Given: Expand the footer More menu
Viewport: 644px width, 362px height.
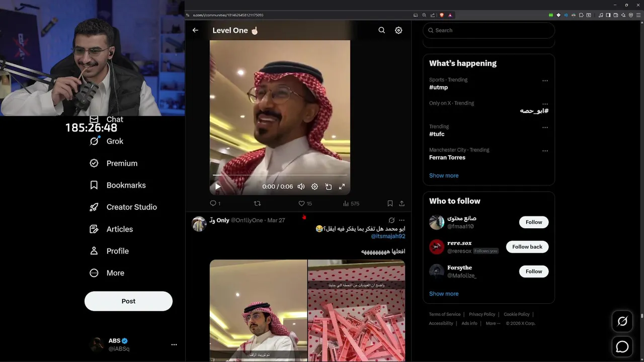Looking at the screenshot, I should [493, 323].
